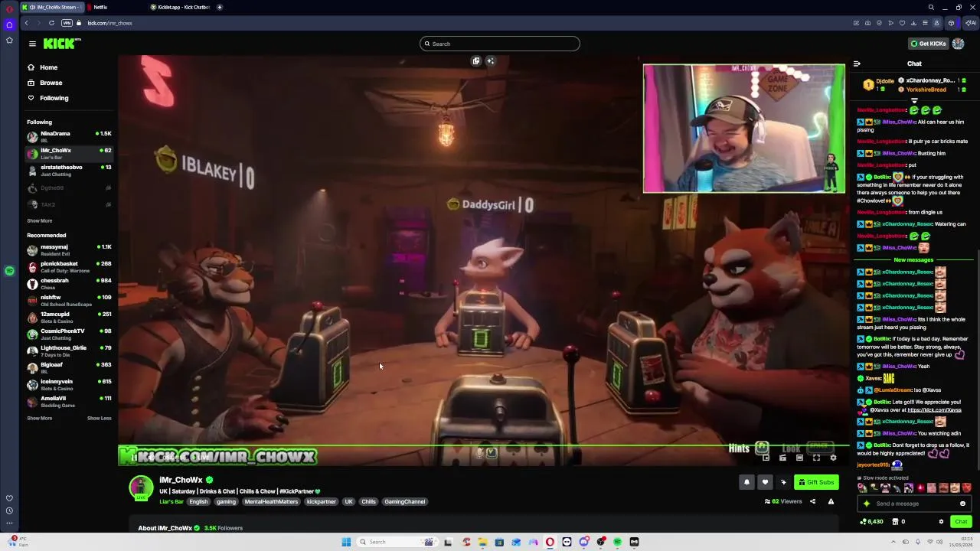Open Following in the sidebar

[x=47, y=98]
